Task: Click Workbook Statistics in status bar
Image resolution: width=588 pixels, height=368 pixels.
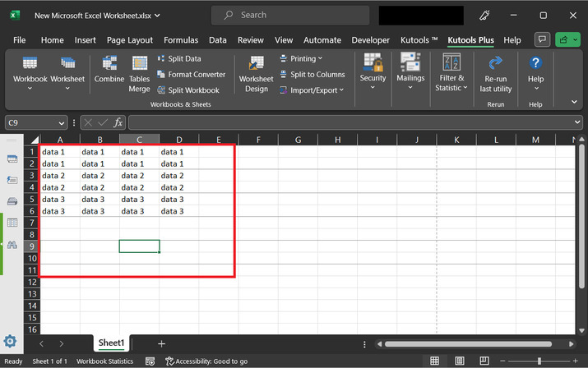Action: pyautogui.click(x=104, y=361)
